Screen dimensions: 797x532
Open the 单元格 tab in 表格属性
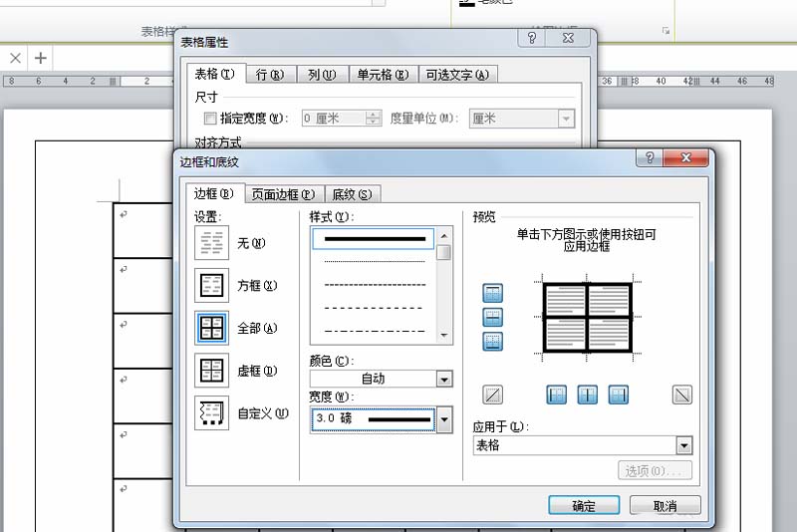383,75
